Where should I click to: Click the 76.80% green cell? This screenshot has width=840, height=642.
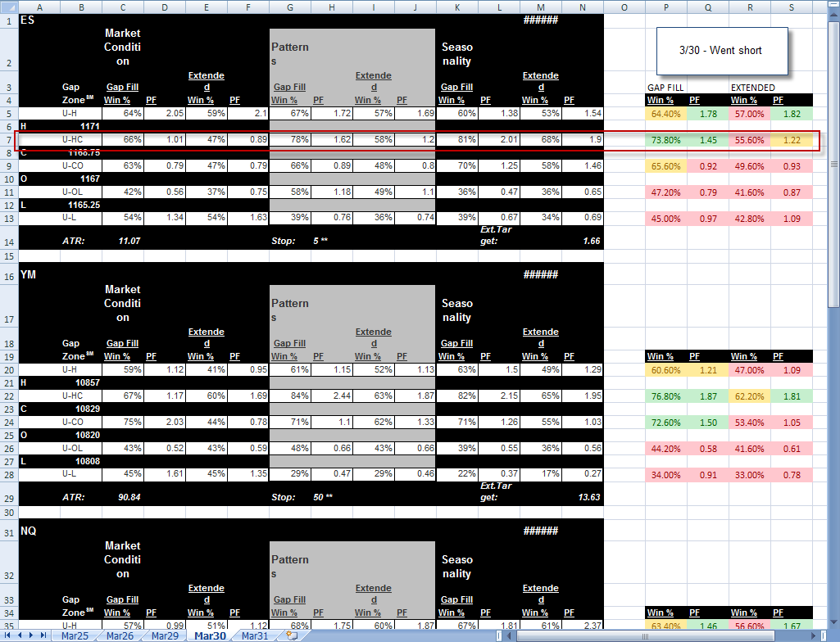tap(666, 397)
